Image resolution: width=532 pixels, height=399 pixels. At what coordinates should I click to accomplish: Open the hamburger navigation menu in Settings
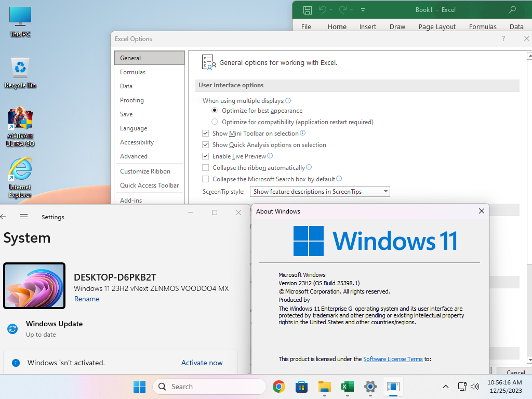(24, 217)
